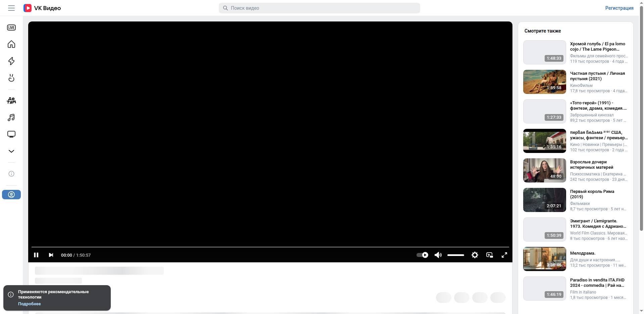Open the Частная пустыня video thumbnail
Viewport: 644px width, 314px height.
[x=545, y=82]
